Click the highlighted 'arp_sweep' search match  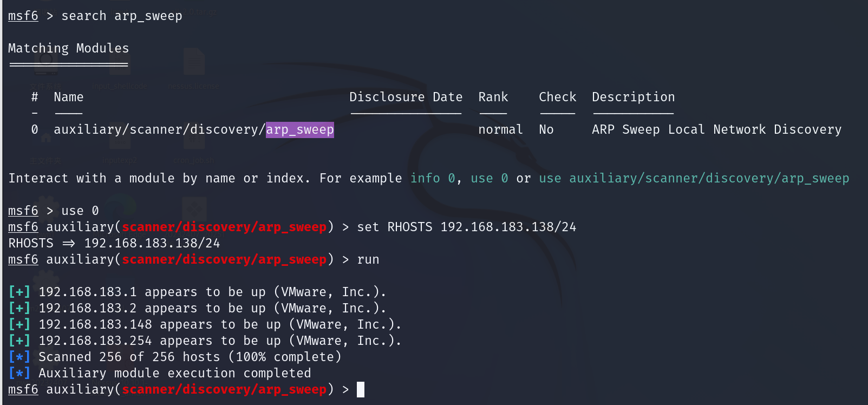(x=300, y=130)
